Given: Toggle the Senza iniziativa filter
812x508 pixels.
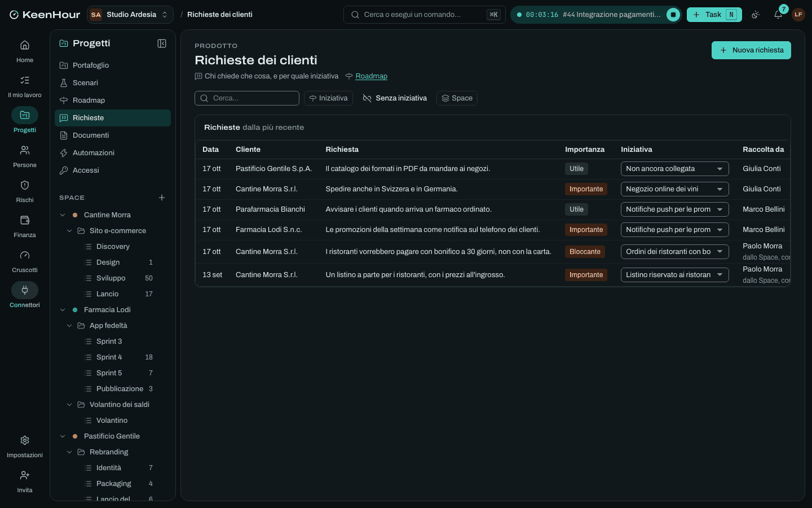Looking at the screenshot, I should 395,98.
